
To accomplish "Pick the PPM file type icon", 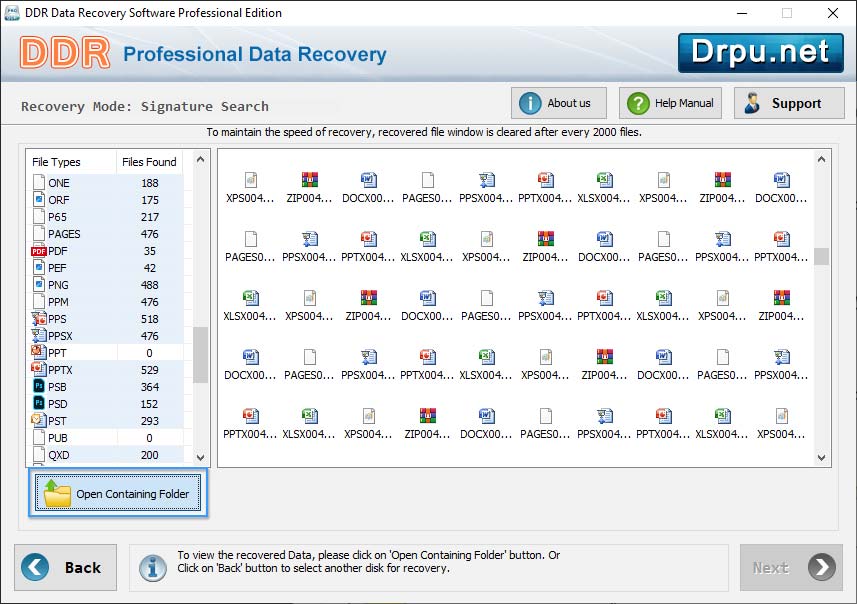I will [x=39, y=301].
